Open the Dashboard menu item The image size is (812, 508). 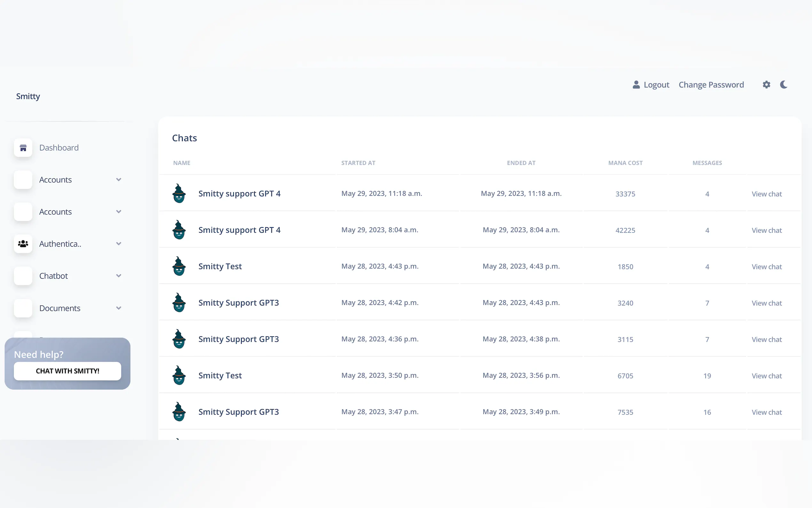(x=59, y=148)
